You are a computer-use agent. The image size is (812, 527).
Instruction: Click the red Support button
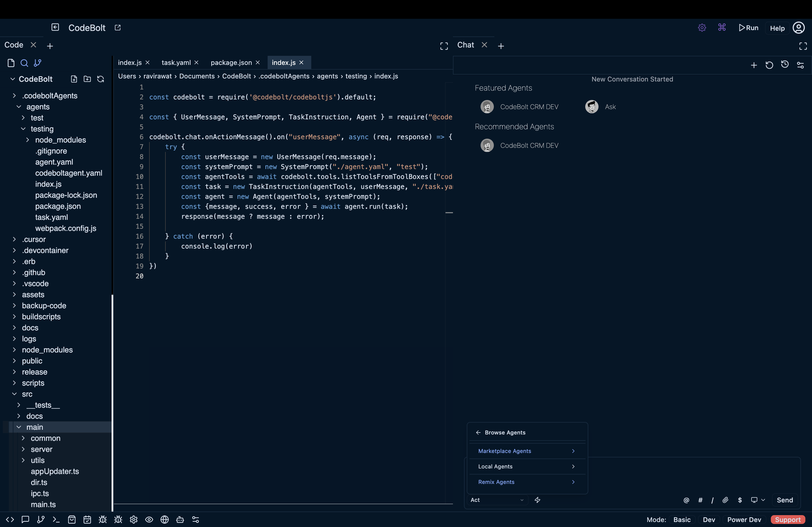tap(788, 520)
